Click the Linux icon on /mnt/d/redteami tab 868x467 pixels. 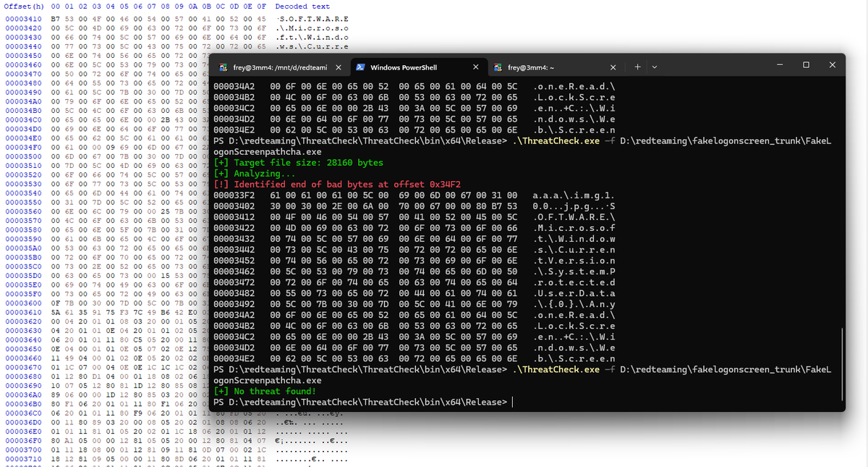click(224, 67)
